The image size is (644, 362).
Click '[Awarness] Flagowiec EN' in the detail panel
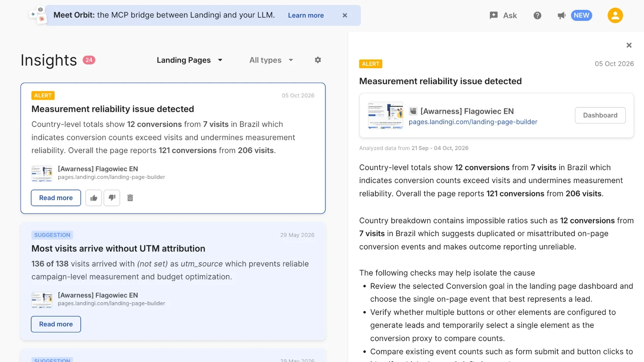coord(467,111)
